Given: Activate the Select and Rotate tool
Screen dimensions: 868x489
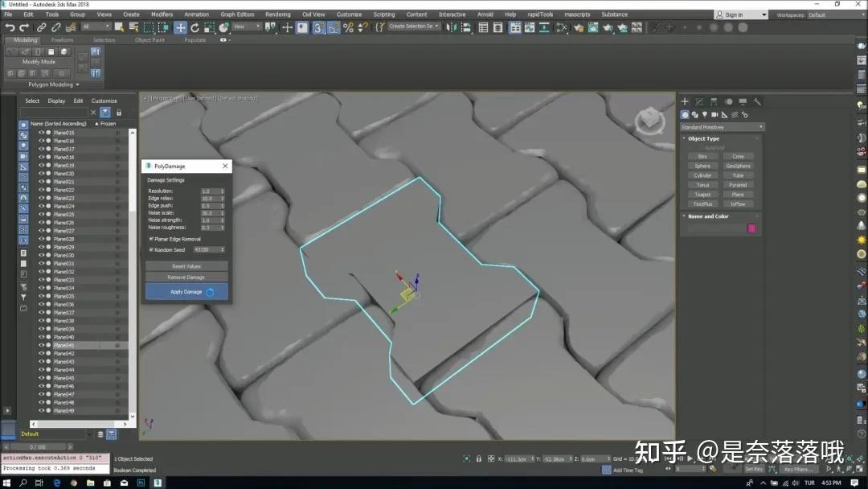Looking at the screenshot, I should pyautogui.click(x=196, y=27).
